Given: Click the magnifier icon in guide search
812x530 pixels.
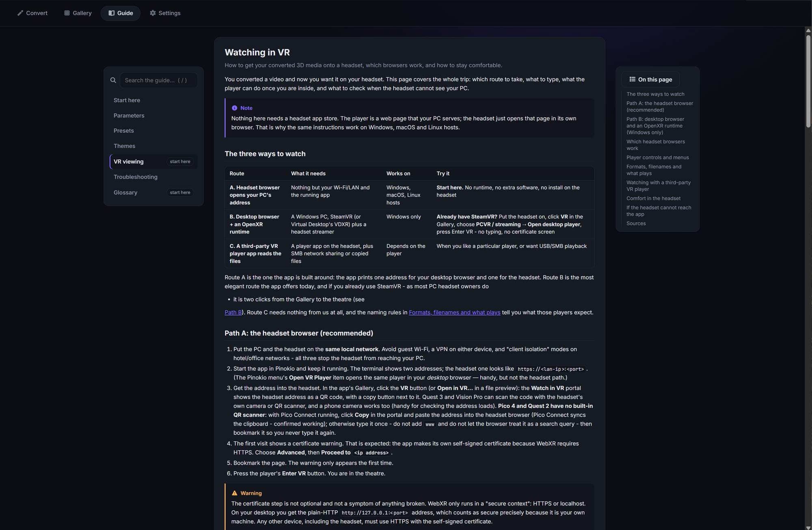Looking at the screenshot, I should [x=113, y=80].
